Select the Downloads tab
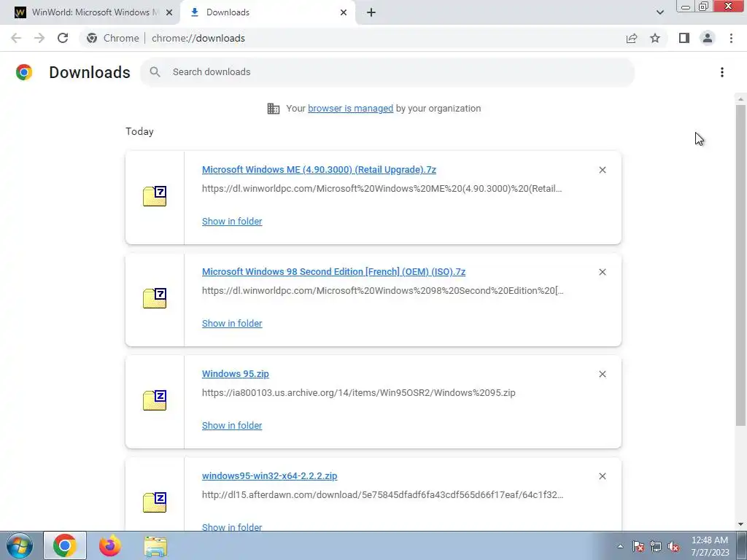The width and height of the screenshot is (747, 560). click(267, 12)
